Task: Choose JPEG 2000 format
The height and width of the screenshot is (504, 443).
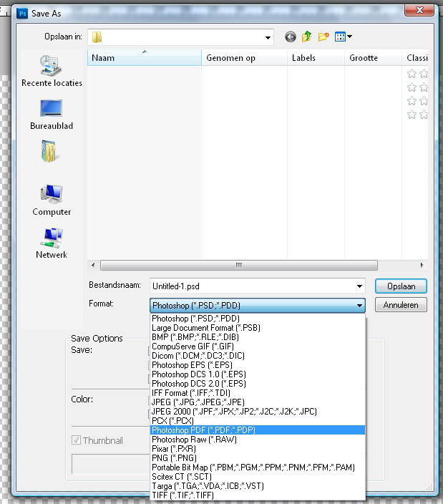Action: tap(258, 412)
